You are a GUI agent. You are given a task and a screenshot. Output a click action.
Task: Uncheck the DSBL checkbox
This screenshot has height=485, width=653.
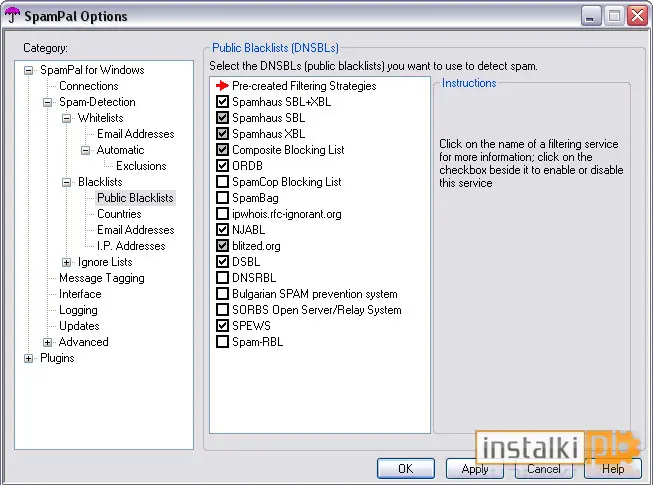point(222,261)
